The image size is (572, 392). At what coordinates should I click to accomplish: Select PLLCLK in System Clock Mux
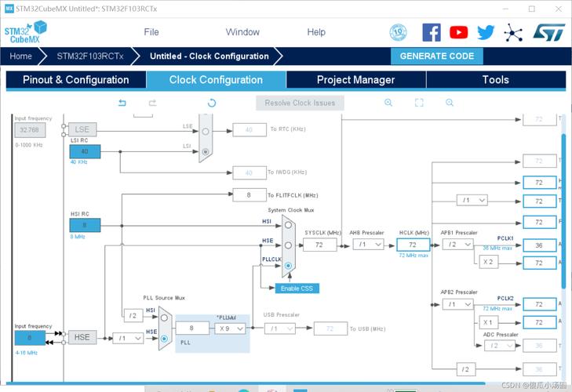point(288,266)
